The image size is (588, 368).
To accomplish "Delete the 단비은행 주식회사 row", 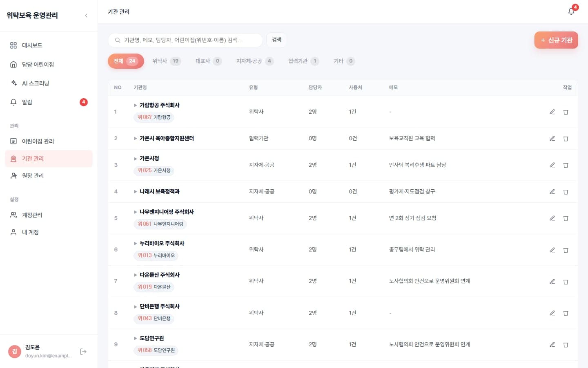I will tap(566, 313).
